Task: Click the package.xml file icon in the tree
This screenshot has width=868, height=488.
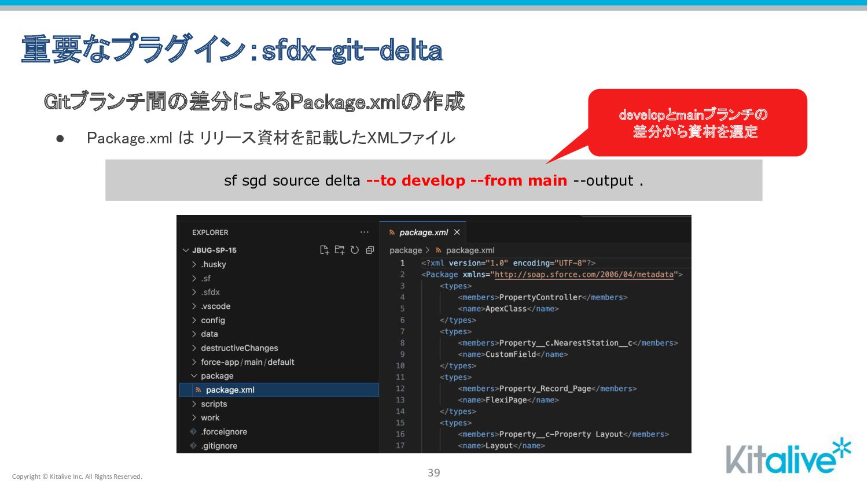Action: pyautogui.click(x=198, y=390)
